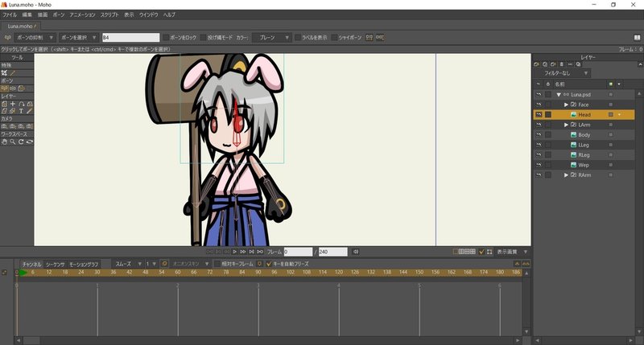The height and width of the screenshot is (345, 644).
Task: Open the Smooth interpolation dropdown
Action: [x=128, y=264]
